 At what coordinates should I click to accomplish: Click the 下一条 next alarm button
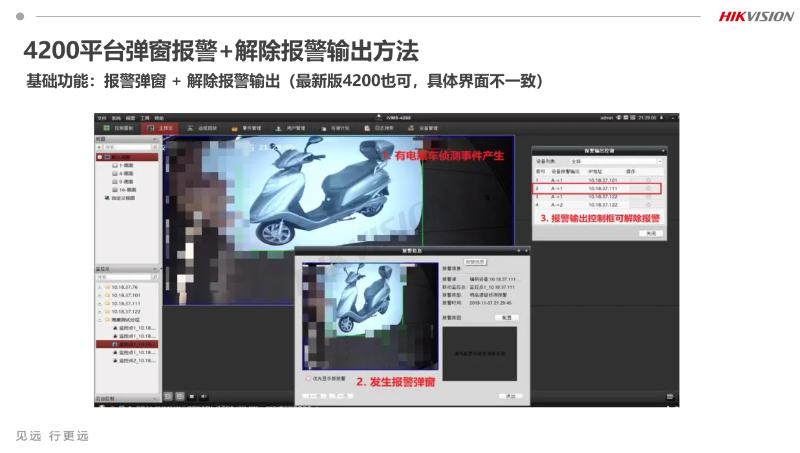pyautogui.click(x=341, y=396)
